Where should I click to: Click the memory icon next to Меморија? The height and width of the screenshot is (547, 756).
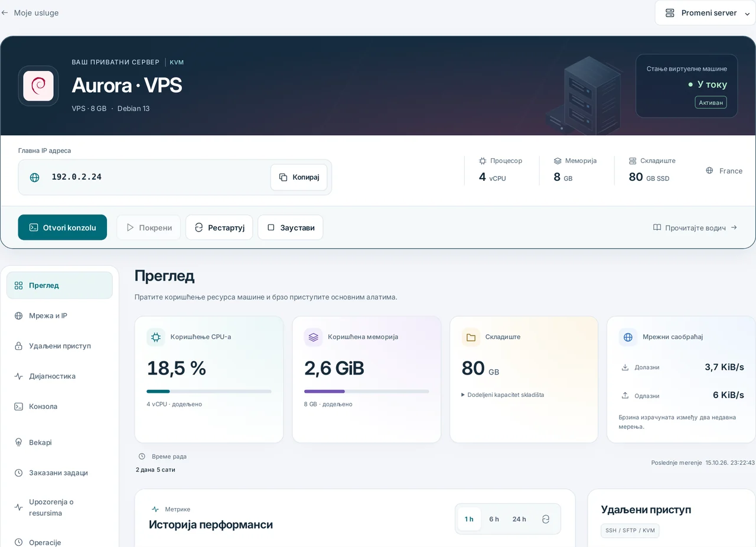(558, 161)
